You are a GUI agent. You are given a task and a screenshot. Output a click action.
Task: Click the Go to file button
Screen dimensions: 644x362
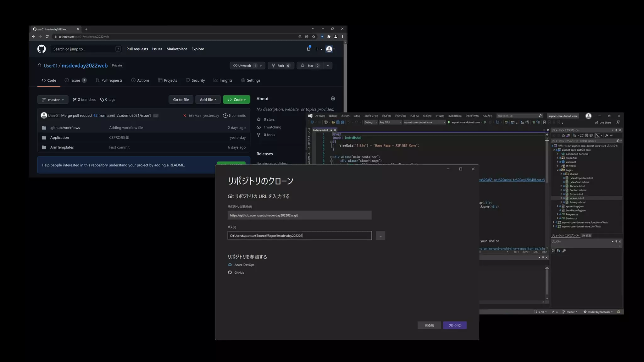click(181, 100)
